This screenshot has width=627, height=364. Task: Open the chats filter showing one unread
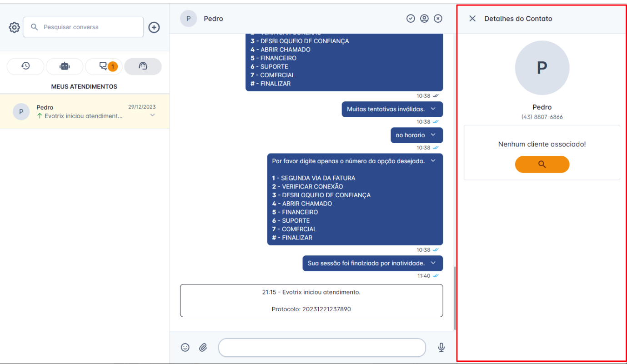click(x=104, y=66)
